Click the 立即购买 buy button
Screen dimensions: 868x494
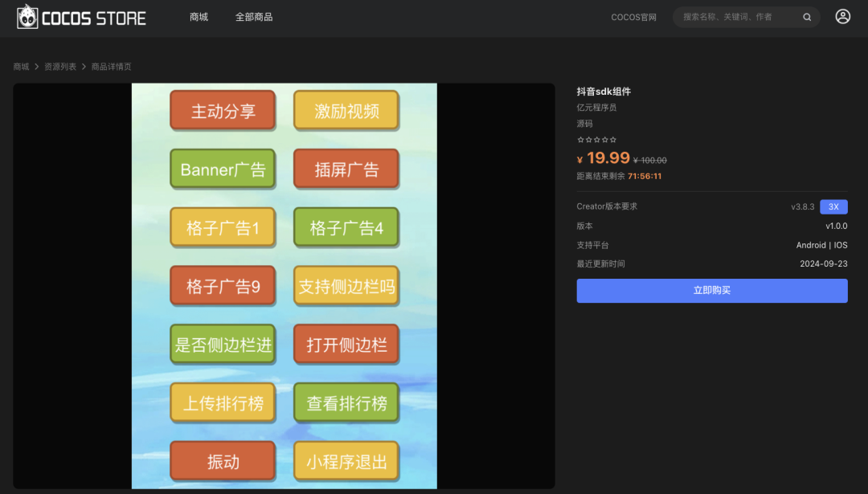click(712, 291)
